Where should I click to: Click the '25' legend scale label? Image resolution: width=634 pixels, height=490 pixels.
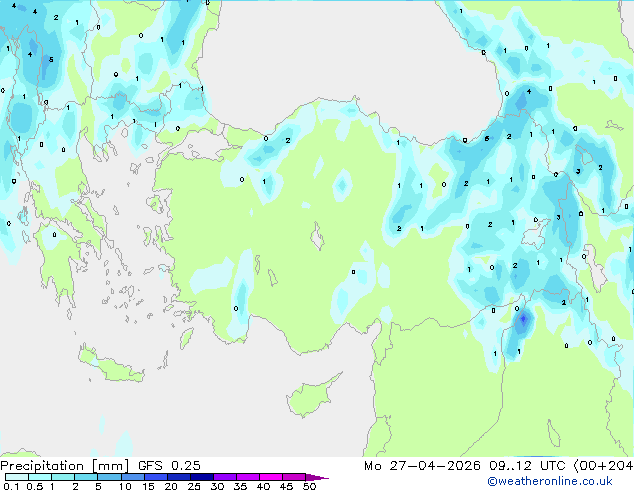pos(194,486)
